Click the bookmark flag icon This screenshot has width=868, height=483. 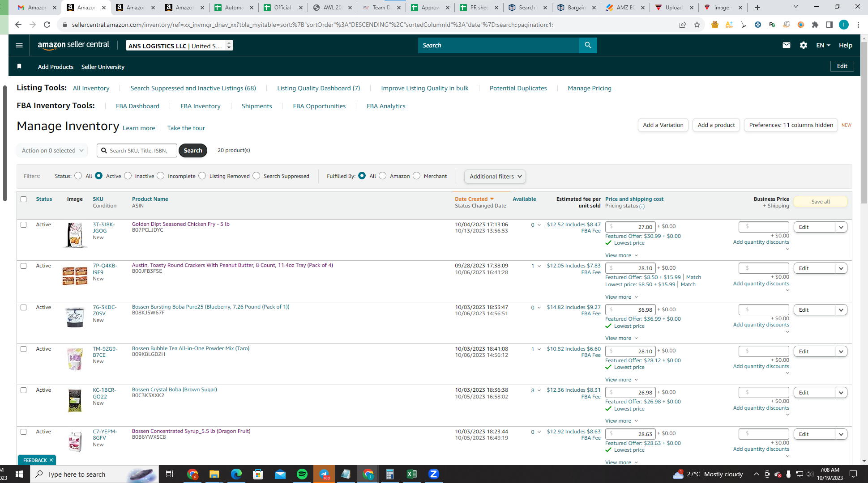click(19, 66)
